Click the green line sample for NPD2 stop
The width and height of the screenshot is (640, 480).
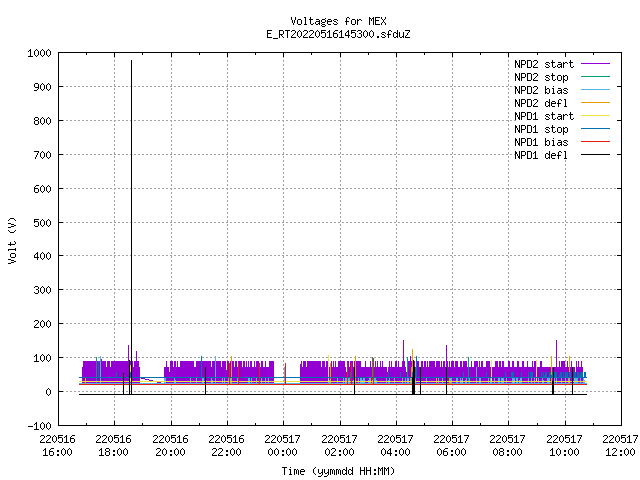point(596,77)
